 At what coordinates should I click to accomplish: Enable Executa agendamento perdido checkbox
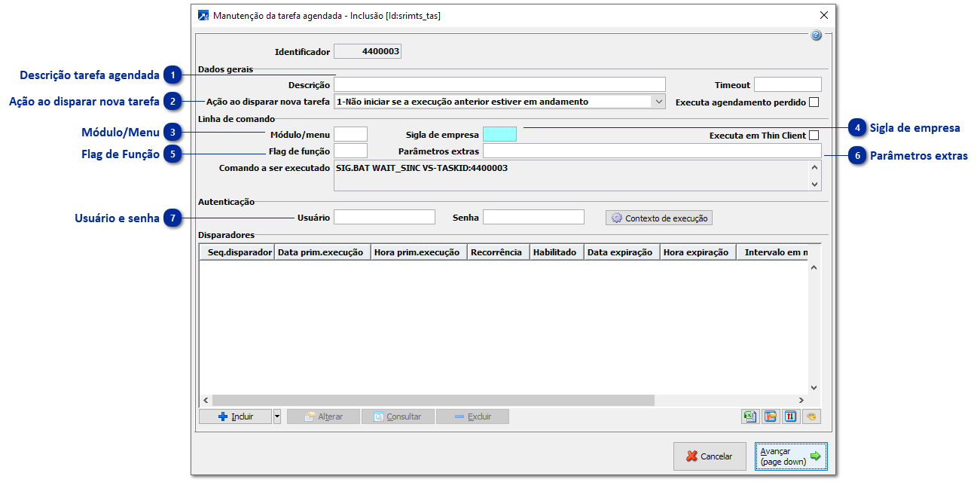[814, 102]
